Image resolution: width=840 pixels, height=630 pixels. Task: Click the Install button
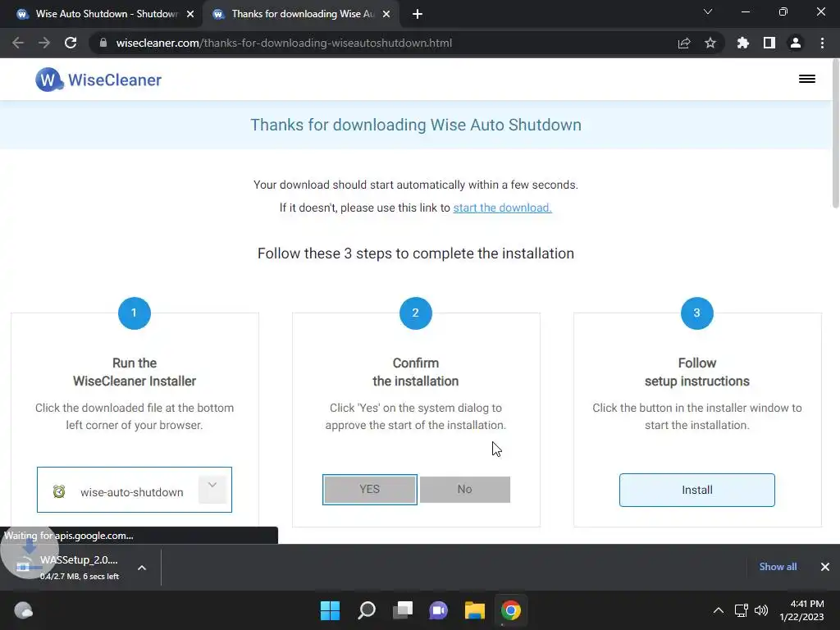click(x=697, y=490)
